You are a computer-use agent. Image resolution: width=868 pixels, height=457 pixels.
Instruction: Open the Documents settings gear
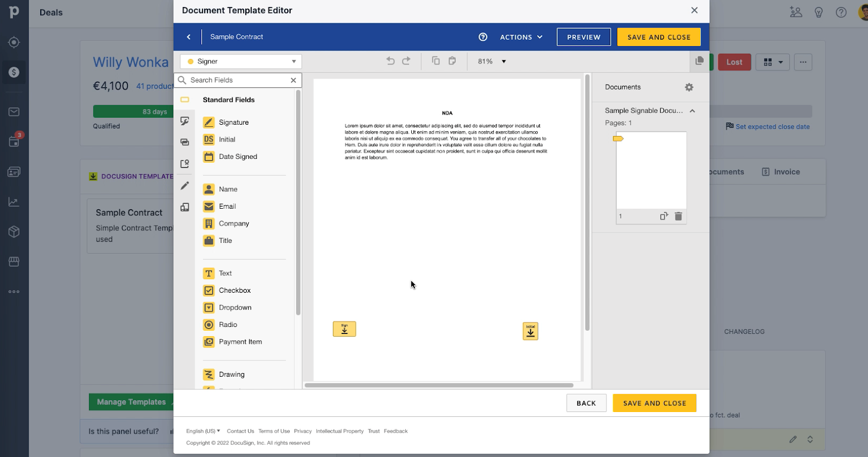tap(689, 87)
